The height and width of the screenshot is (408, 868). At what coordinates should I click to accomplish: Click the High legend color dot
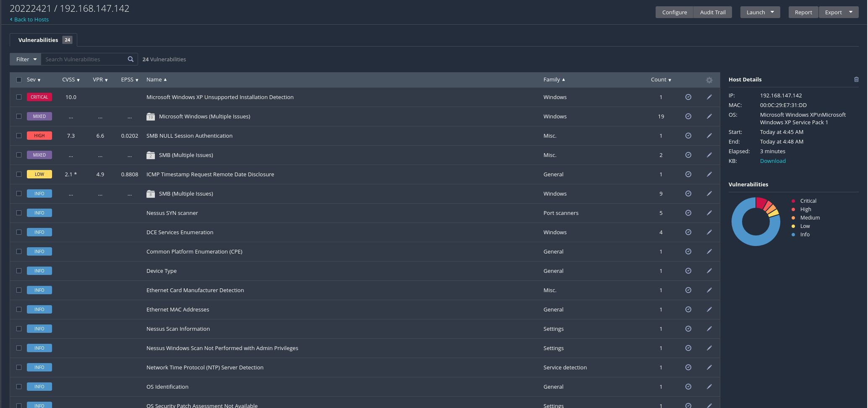coord(793,209)
